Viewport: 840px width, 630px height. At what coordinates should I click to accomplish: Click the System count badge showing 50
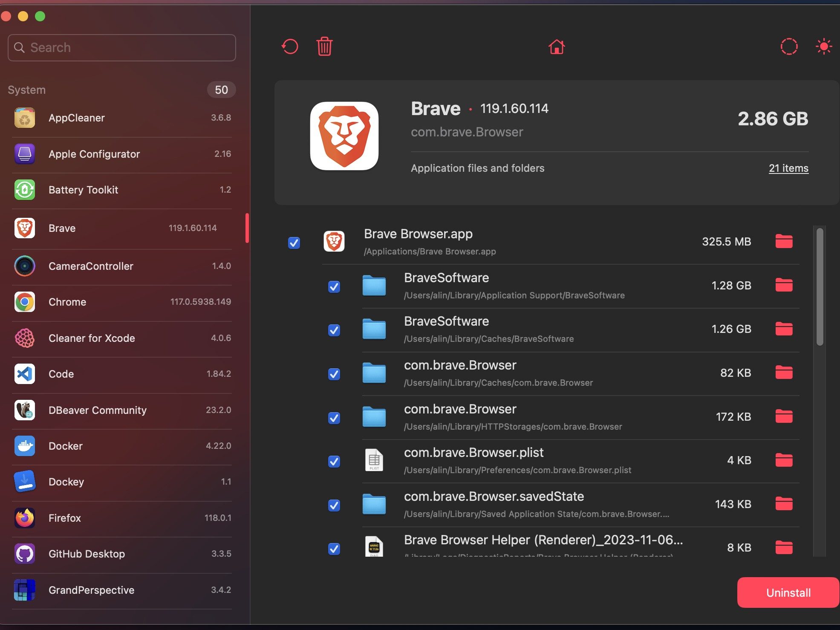click(x=221, y=90)
